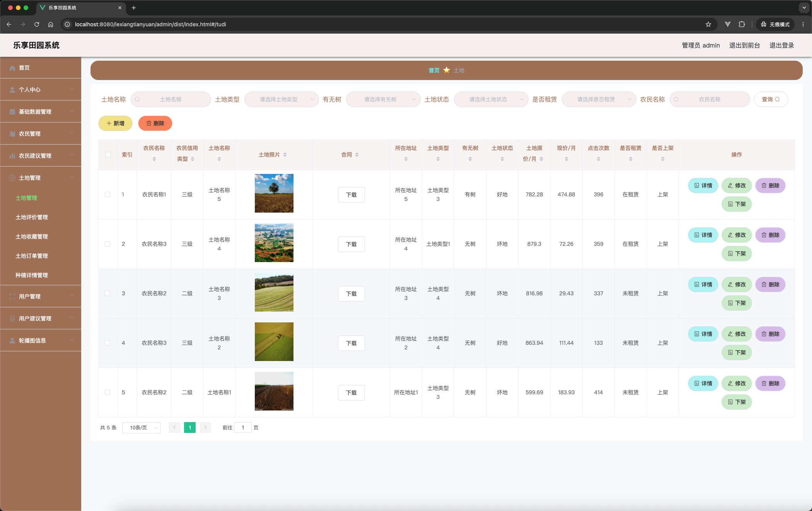This screenshot has height=511, width=812.
Task: Click 退出到前台 link in header
Action: click(x=744, y=46)
